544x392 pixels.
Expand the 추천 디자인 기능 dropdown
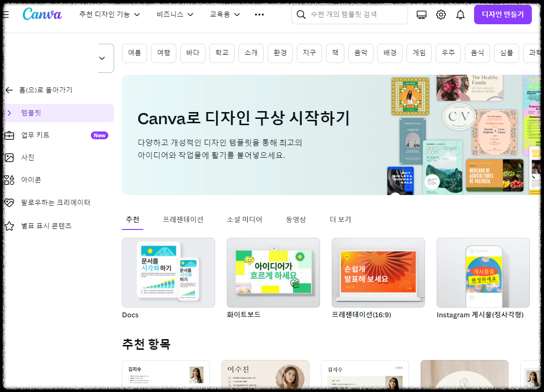coord(109,15)
